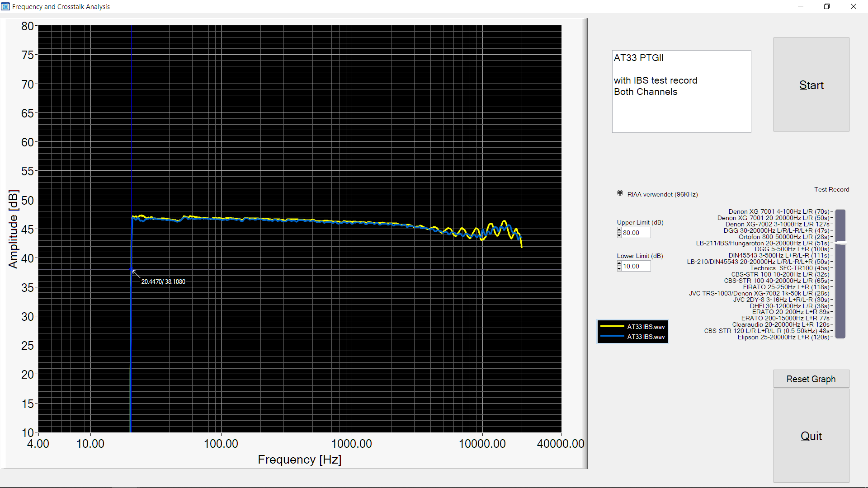Select DHFI 30-12000Hz L/R (38s)
The width and height of the screenshot is (868, 488).
click(x=790, y=306)
